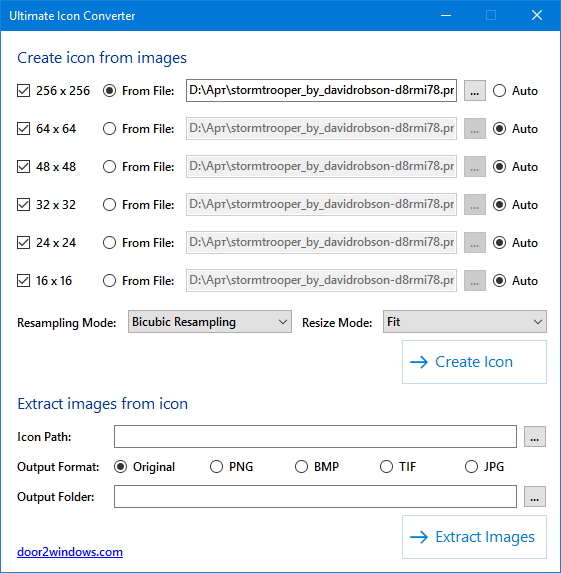Viewport: 561px width, 573px height.
Task: Select From File for 32 x 32
Action: click(x=109, y=205)
